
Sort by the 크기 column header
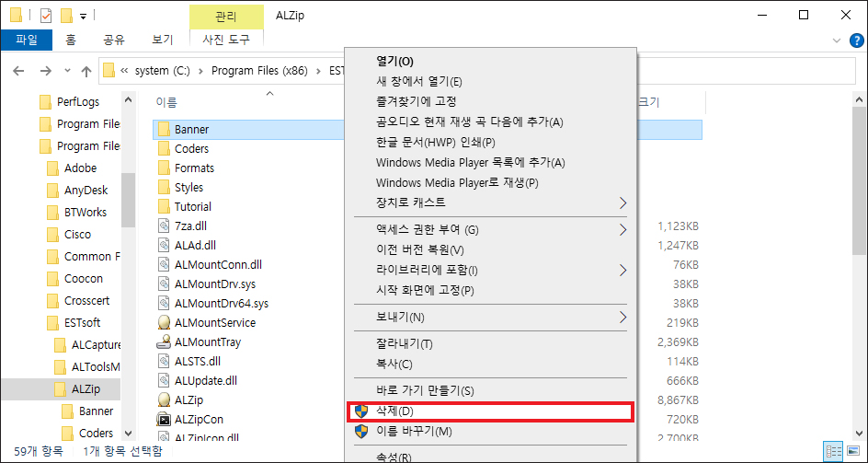tap(650, 102)
